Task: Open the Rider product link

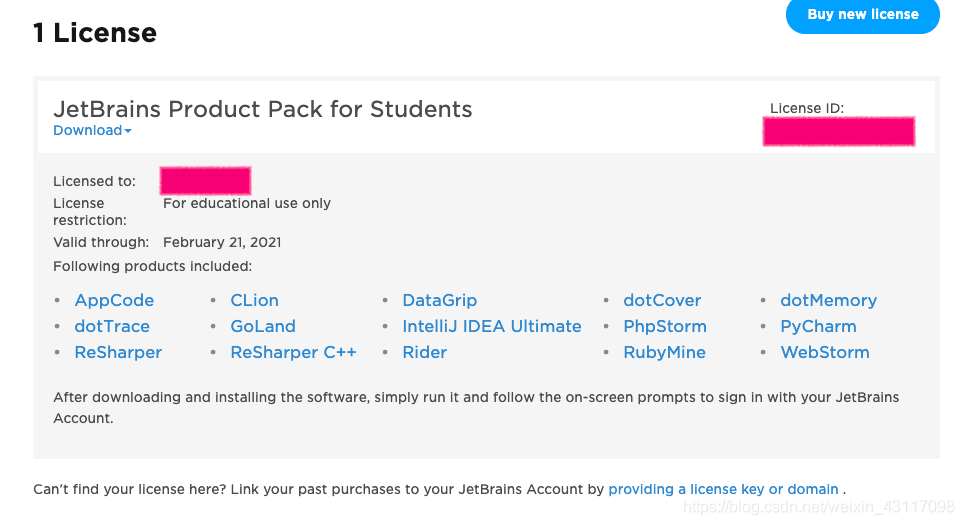Action: (x=424, y=352)
